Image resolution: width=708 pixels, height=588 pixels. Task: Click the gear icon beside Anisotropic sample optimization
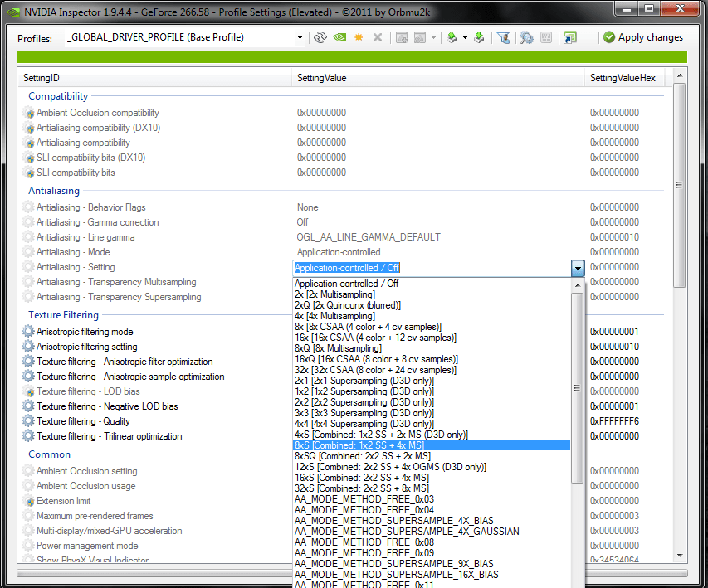click(28, 377)
